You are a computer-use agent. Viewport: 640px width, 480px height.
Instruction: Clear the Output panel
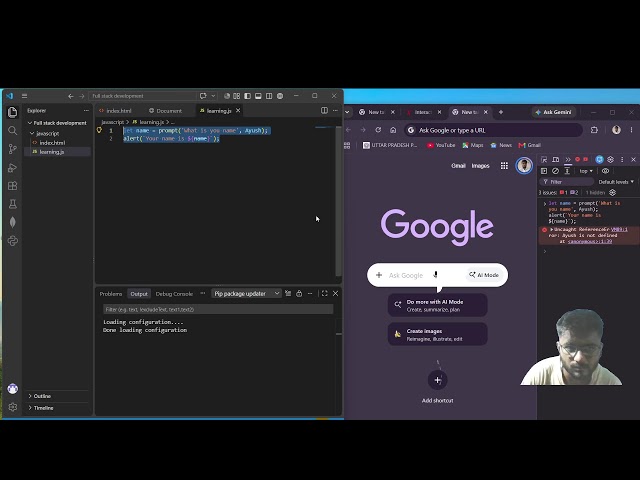[x=288, y=293]
